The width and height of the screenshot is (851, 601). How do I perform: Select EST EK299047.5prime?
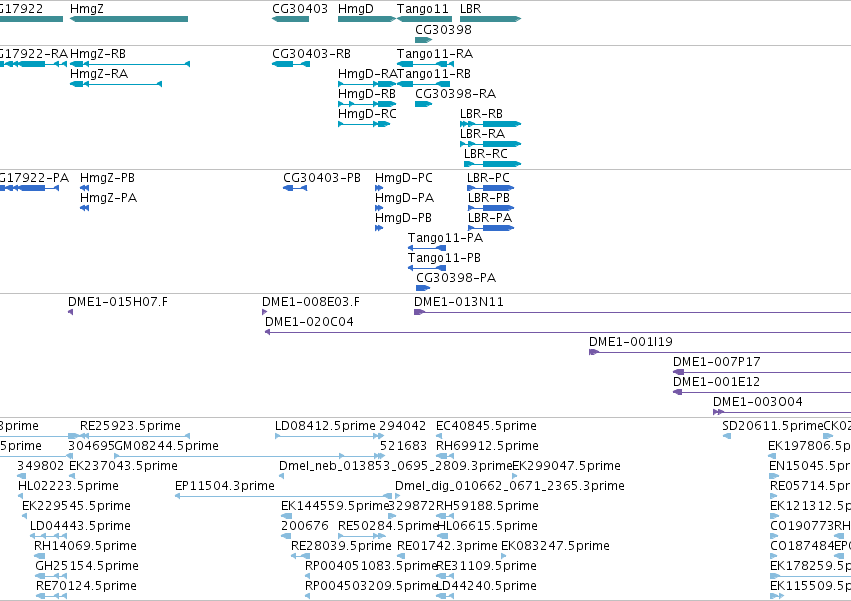567,466
